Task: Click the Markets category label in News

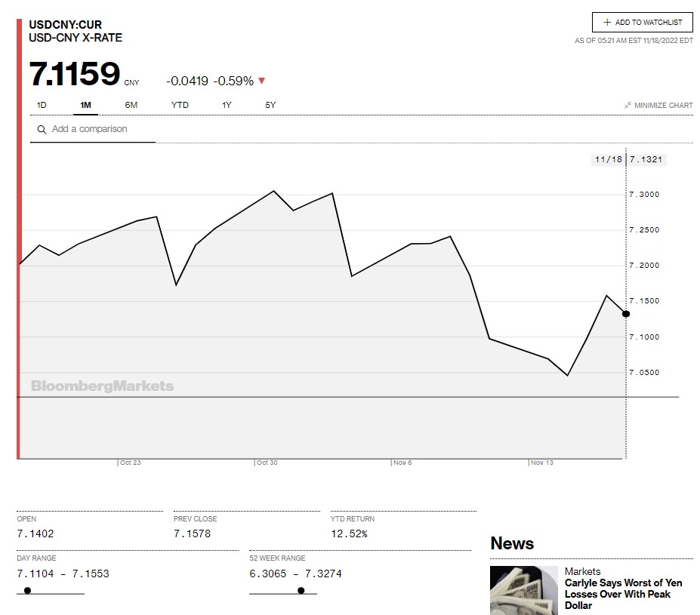Action: 582,571
